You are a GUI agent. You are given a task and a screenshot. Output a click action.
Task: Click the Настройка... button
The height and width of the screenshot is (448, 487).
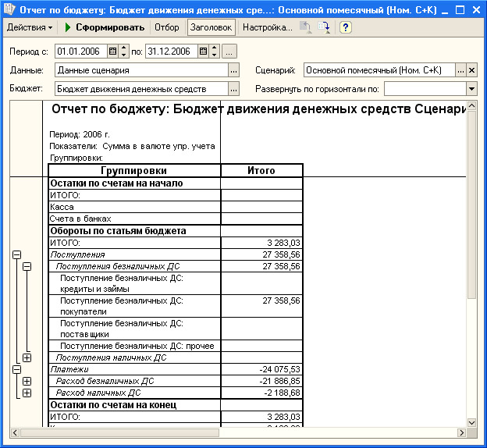268,27
